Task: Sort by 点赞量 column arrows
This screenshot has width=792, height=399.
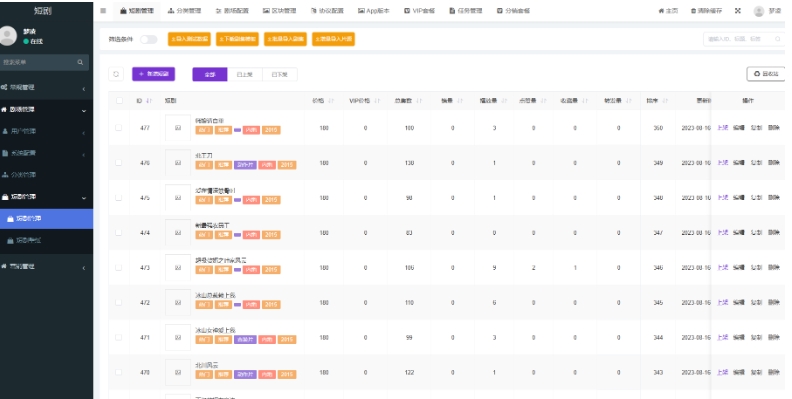Action: click(543, 101)
